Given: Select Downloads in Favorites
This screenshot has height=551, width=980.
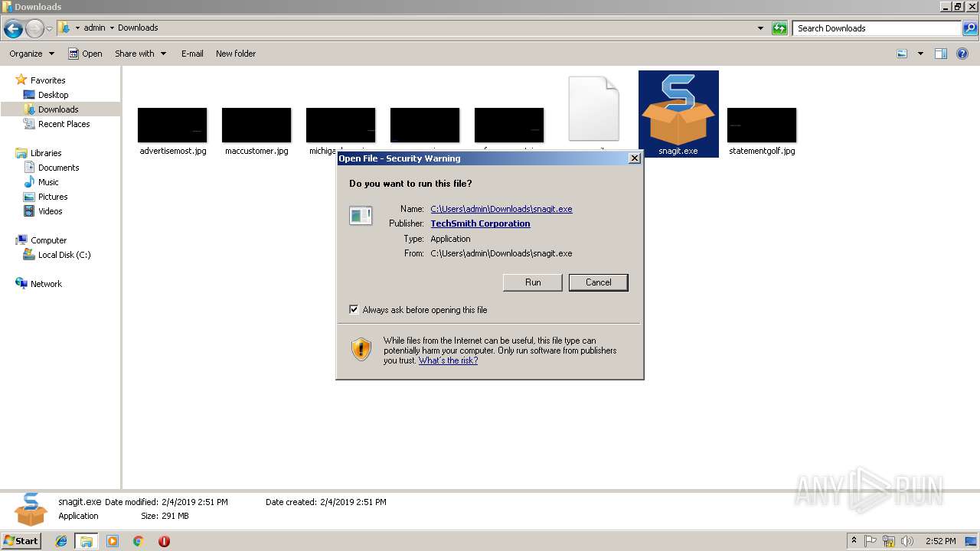Looking at the screenshot, I should click(x=58, y=109).
